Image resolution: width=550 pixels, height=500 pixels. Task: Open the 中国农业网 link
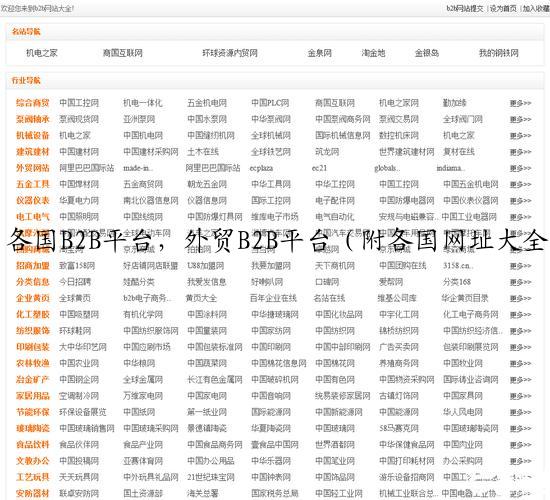click(79, 363)
